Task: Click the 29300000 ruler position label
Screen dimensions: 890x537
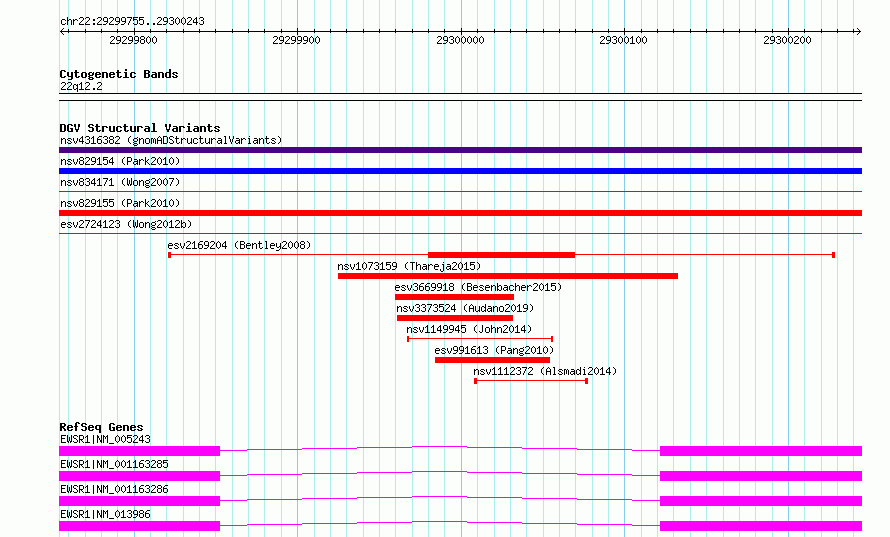Action: (460, 40)
